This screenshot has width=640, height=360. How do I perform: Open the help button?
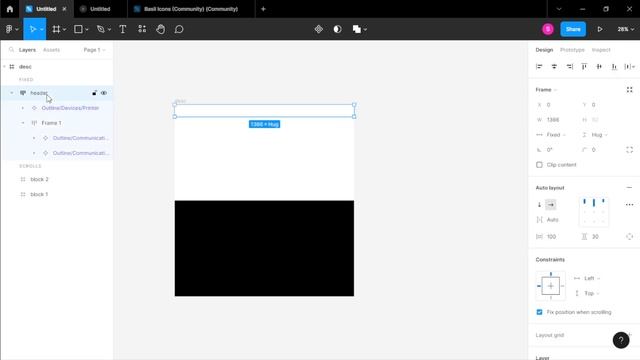[621, 340]
